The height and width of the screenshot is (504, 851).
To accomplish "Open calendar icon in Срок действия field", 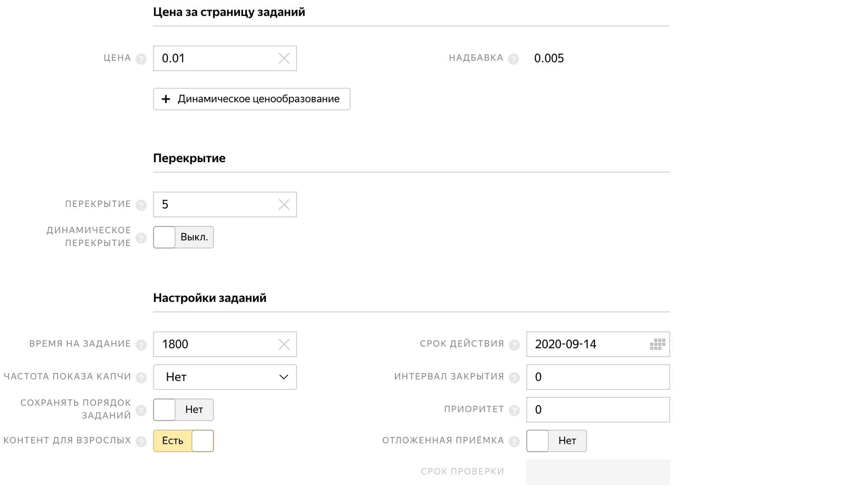I will 657,344.
